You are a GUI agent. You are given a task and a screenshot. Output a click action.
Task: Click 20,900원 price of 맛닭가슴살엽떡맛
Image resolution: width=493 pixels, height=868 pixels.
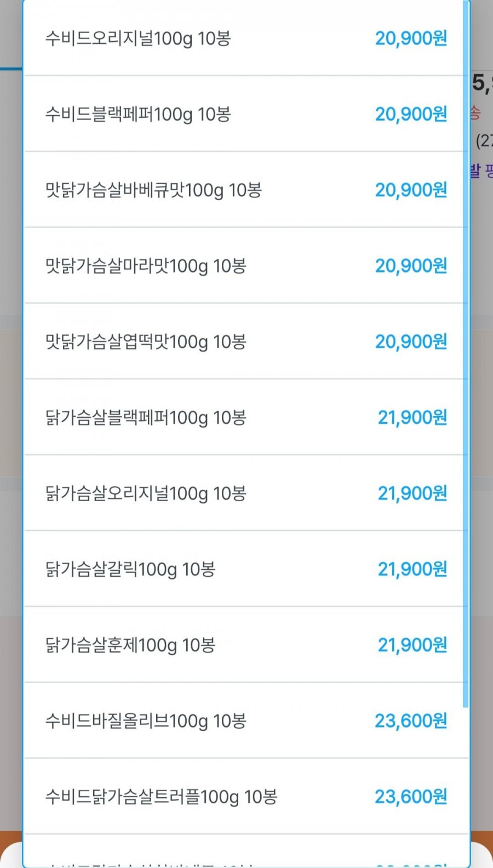point(411,342)
